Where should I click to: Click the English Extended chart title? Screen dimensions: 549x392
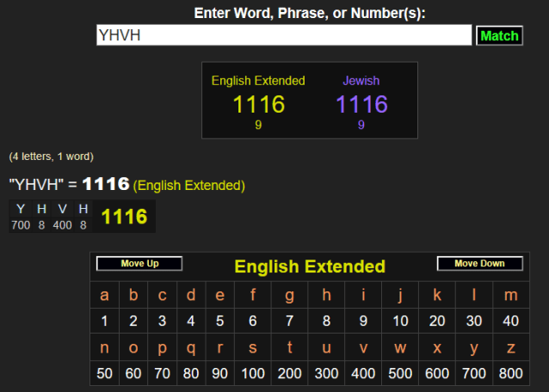(x=310, y=266)
